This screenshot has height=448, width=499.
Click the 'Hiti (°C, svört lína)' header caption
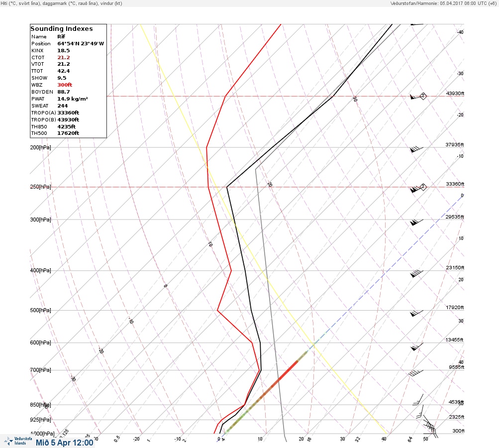(x=20, y=3)
